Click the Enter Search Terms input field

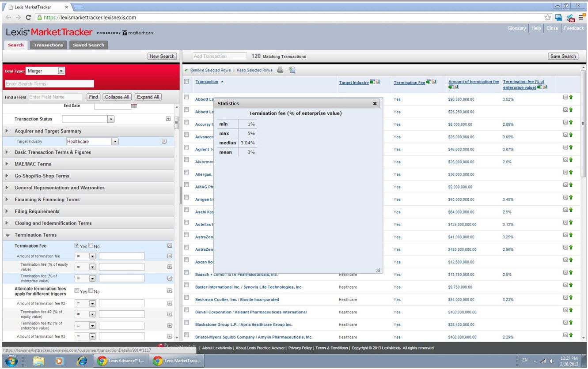point(49,83)
